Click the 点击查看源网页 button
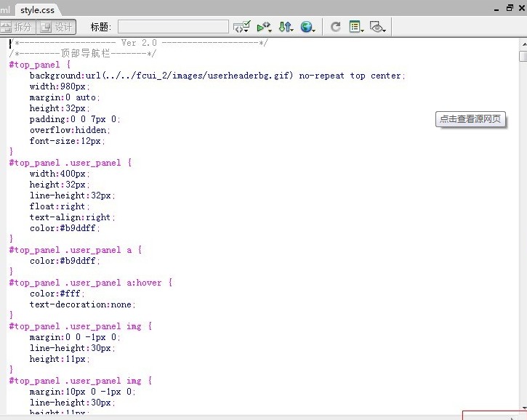The width and height of the screenshot is (527, 420). (x=470, y=119)
